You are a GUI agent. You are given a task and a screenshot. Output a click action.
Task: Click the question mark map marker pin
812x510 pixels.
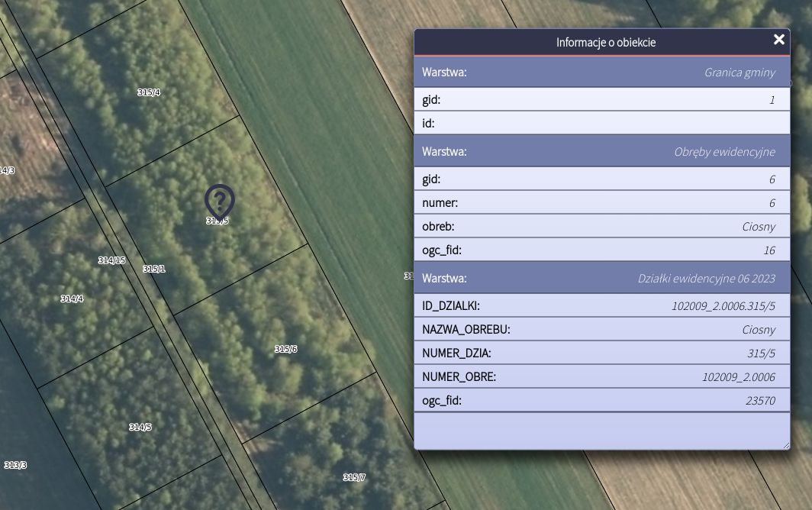point(217,200)
